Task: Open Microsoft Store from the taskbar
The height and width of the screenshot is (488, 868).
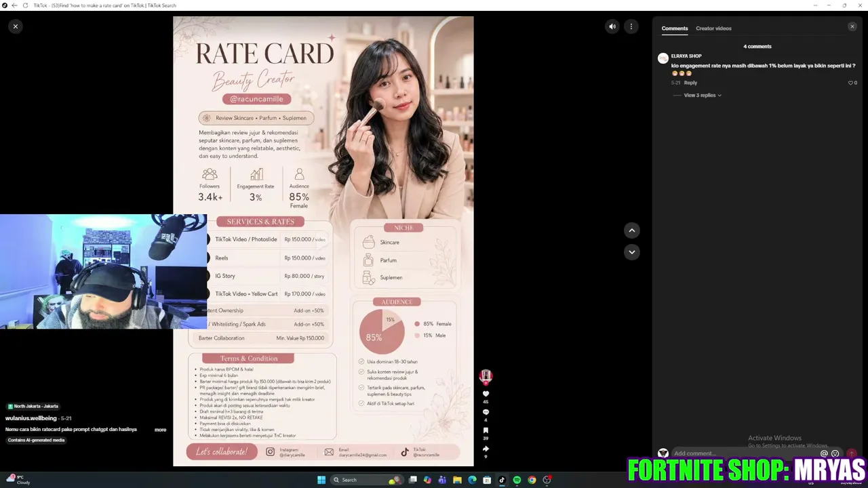Action: pyautogui.click(x=487, y=480)
